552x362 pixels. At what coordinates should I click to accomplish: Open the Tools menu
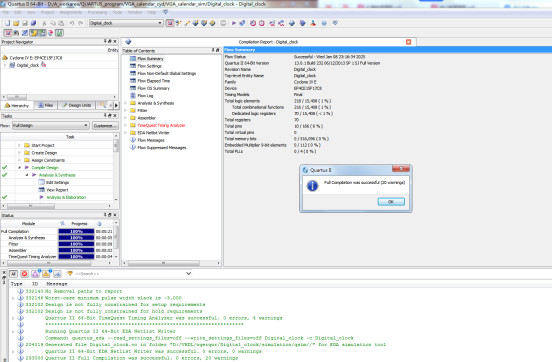(117, 12)
